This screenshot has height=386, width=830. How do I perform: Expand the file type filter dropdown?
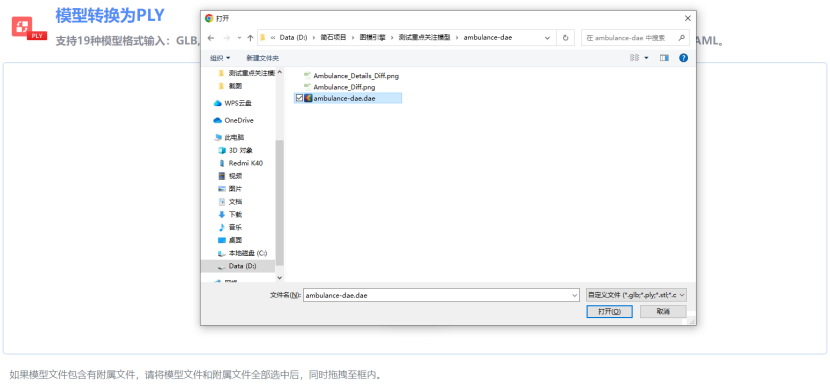click(x=636, y=295)
